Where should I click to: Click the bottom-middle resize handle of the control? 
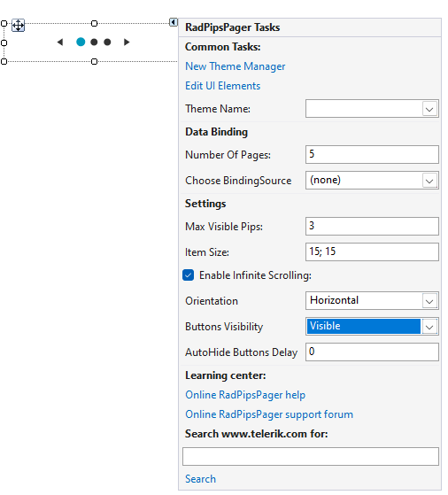[x=94, y=62]
